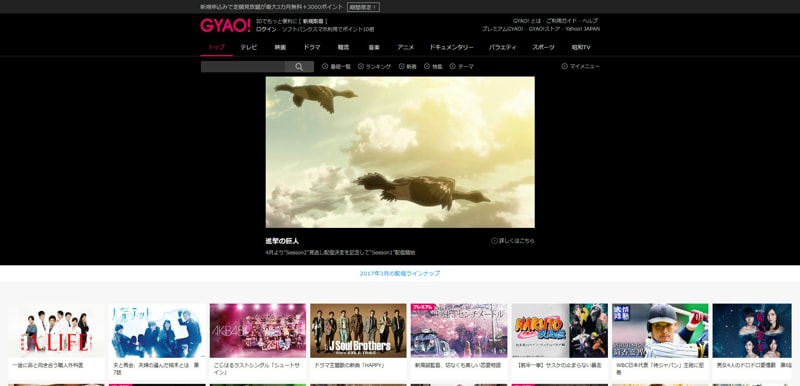Click the 夫と再会 第7話 caption

pyautogui.click(x=156, y=369)
